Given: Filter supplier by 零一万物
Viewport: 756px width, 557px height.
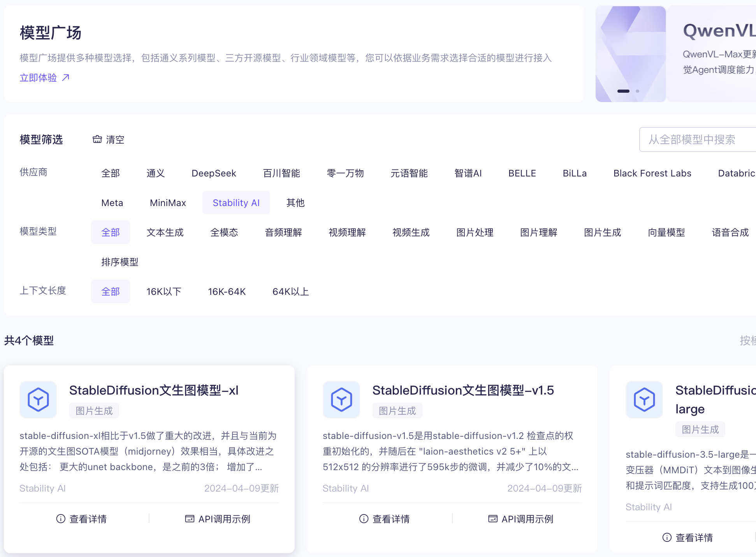Looking at the screenshot, I should 345,173.
